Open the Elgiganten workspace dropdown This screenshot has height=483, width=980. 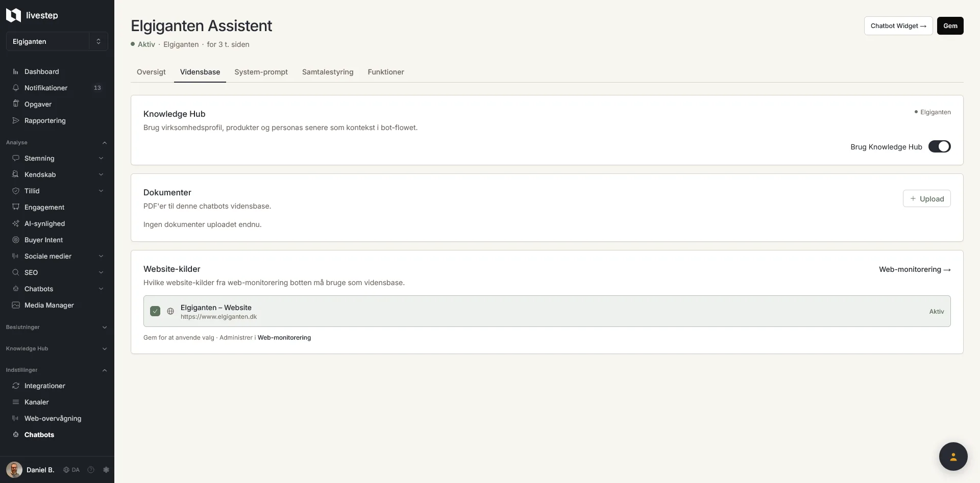[x=57, y=41]
